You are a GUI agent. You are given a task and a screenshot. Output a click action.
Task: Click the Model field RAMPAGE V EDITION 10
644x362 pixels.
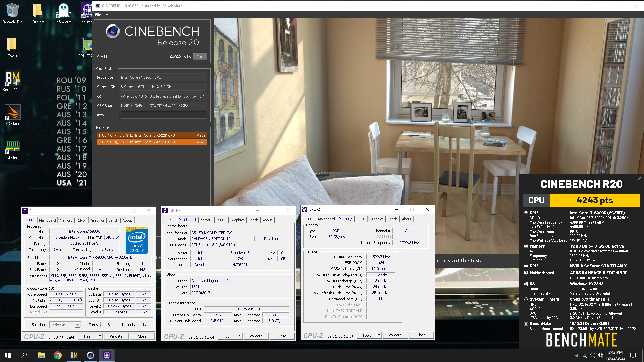[x=221, y=239]
